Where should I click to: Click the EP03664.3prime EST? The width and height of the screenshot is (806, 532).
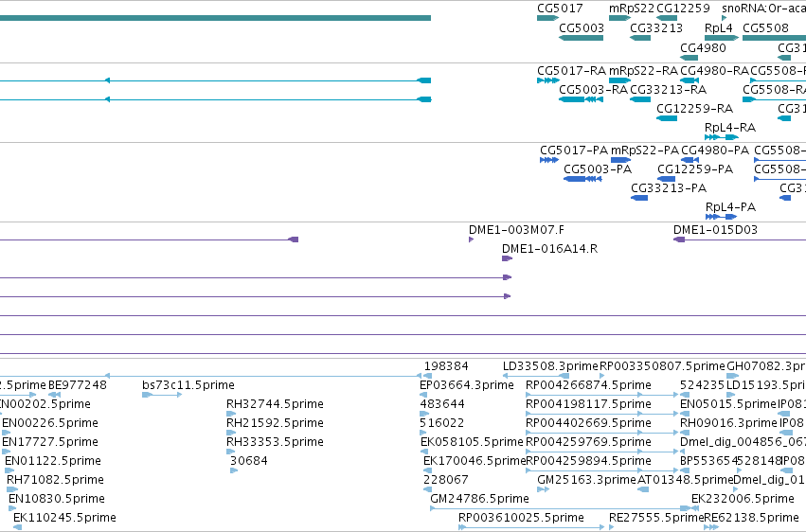pyautogui.click(x=423, y=395)
